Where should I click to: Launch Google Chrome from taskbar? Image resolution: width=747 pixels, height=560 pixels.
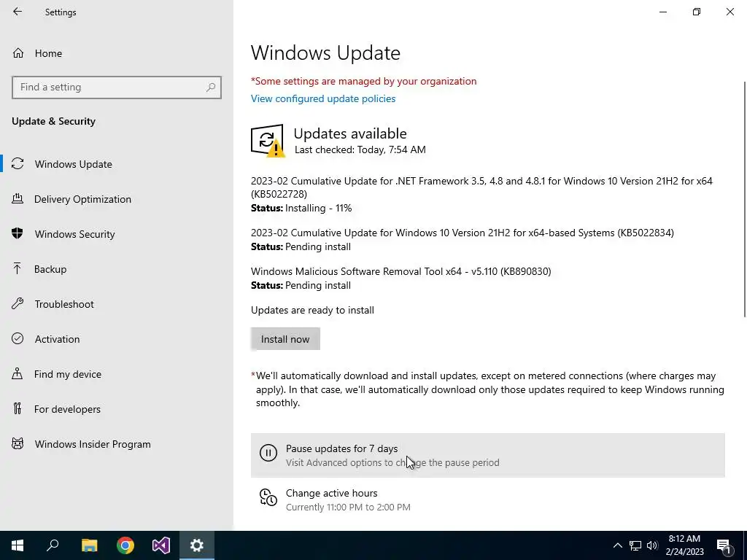pyautogui.click(x=125, y=545)
